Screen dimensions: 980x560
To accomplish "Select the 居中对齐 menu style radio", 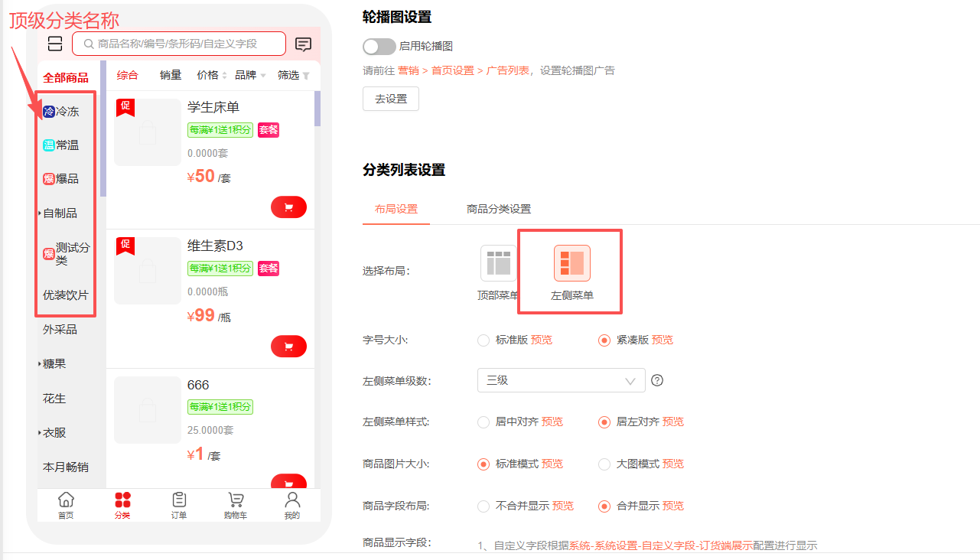I will tap(483, 422).
